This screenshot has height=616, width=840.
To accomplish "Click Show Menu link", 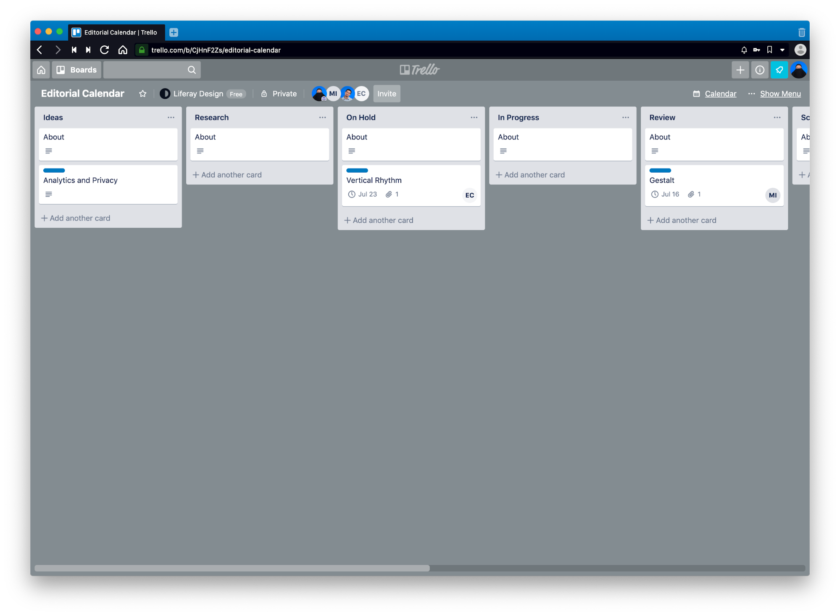I will point(780,94).
